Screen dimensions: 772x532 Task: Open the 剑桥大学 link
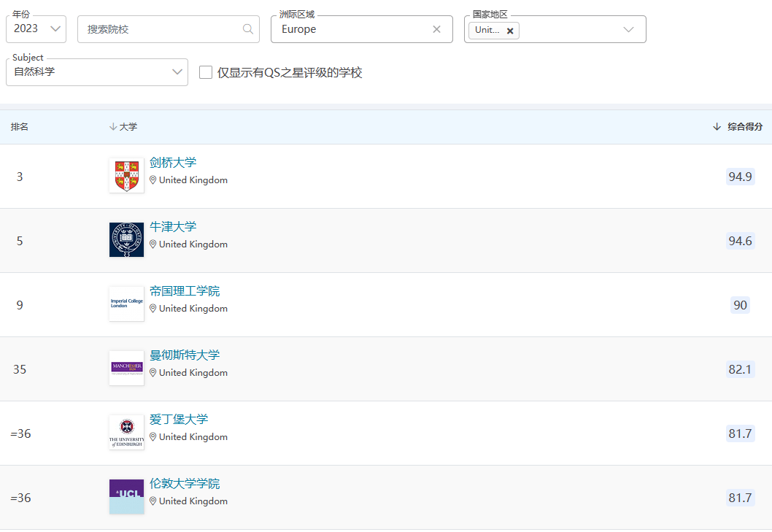173,162
